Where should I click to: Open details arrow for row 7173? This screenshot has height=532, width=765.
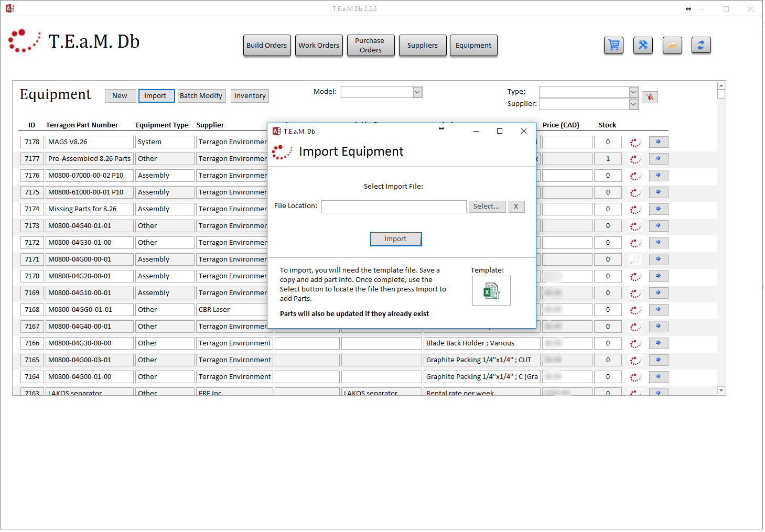pyautogui.click(x=659, y=226)
